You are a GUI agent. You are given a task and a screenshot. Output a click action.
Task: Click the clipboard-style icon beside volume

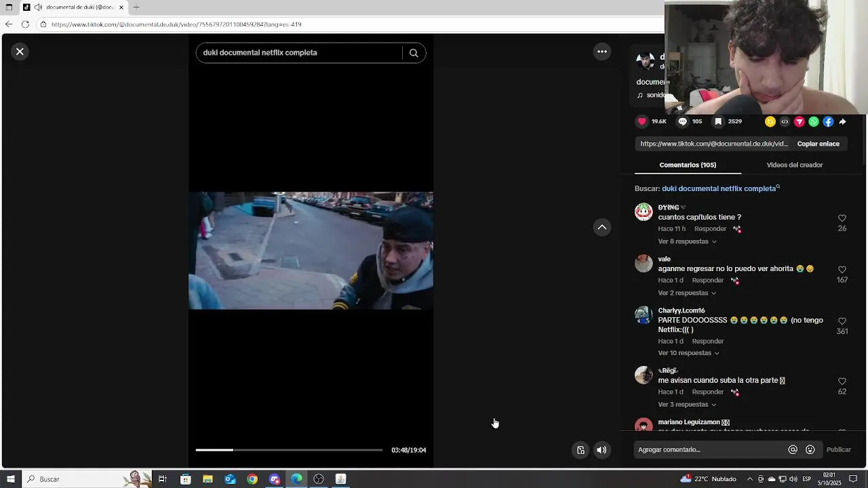pyautogui.click(x=580, y=450)
